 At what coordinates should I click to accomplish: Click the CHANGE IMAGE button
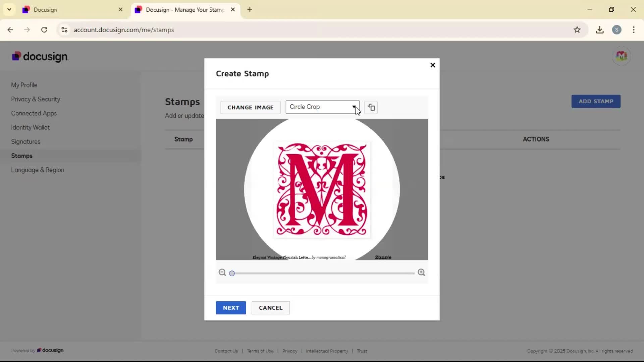point(251,107)
